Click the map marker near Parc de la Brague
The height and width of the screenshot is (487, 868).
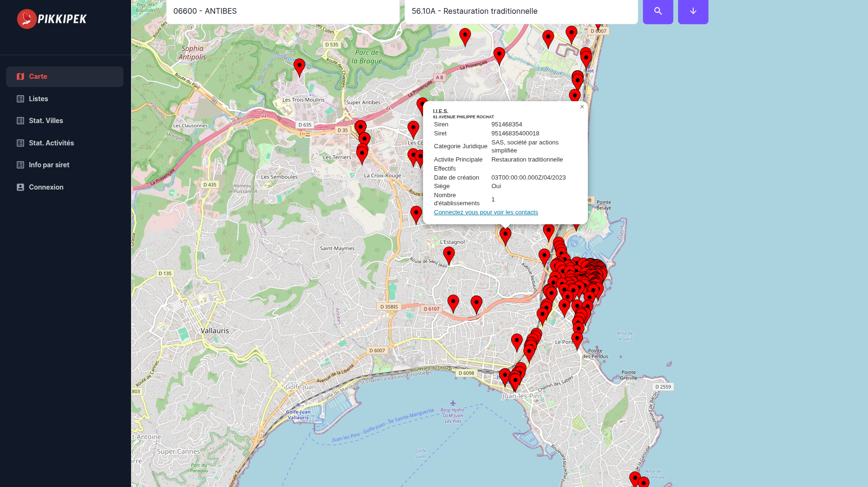[x=465, y=36]
